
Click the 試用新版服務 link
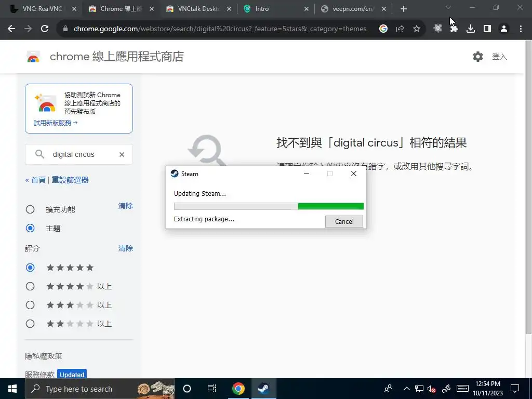pos(56,123)
